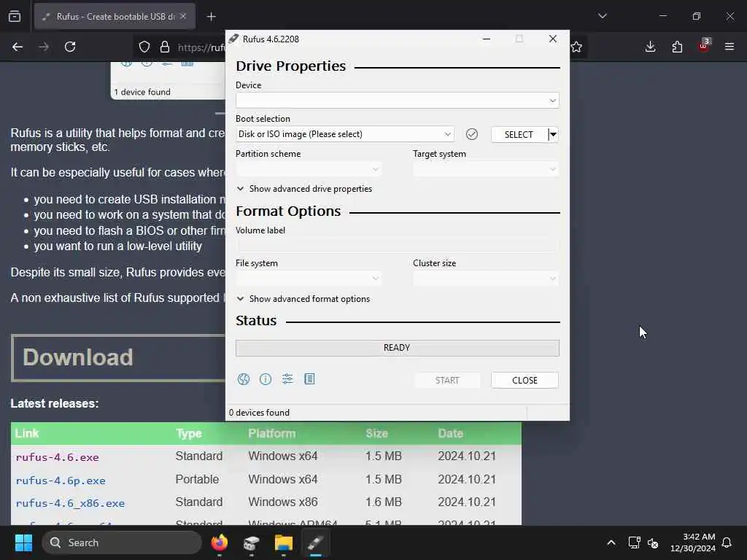
Task: Open SELECT button split arrow
Action: (x=553, y=134)
